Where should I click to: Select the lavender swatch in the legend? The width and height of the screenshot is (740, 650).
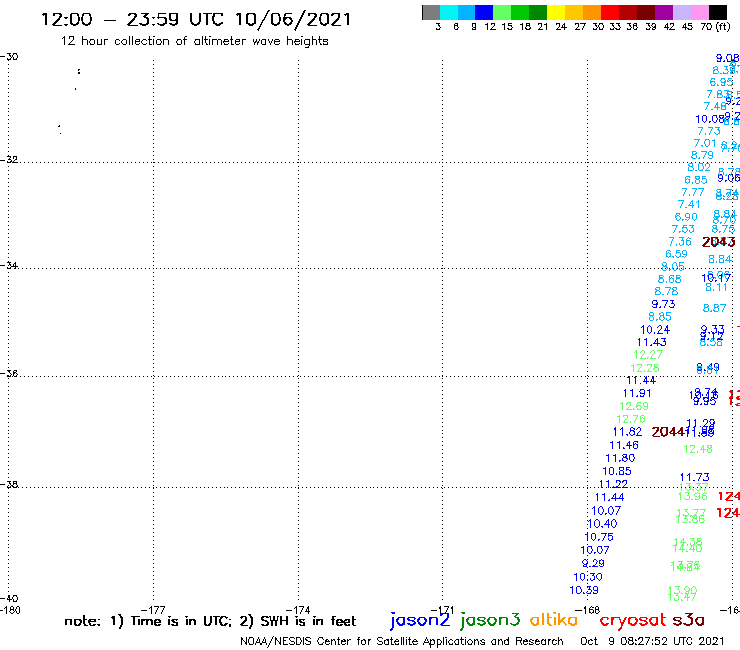681,12
